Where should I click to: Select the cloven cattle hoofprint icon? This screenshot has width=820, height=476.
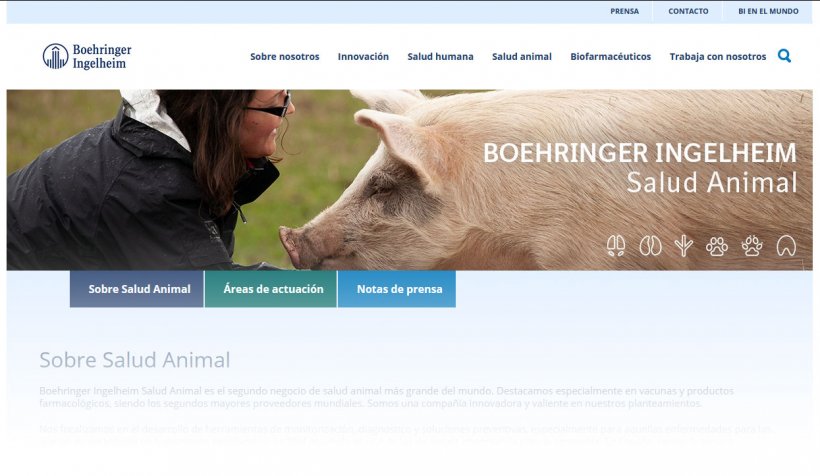pyautogui.click(x=650, y=246)
